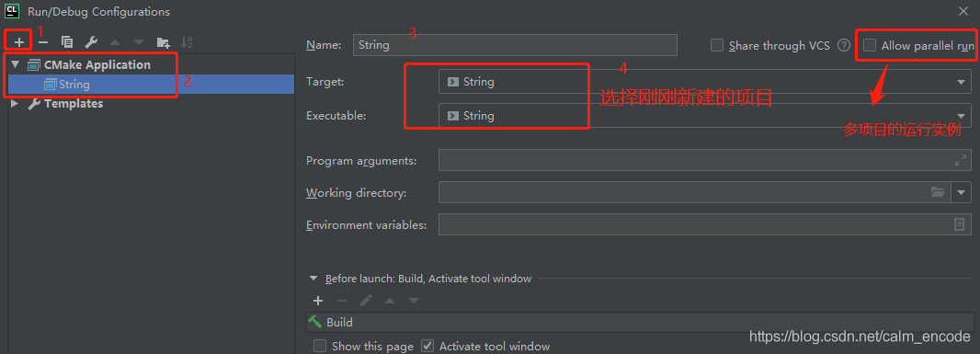Click the Program arguments field
This screenshot has width=980, height=354.
[705, 160]
